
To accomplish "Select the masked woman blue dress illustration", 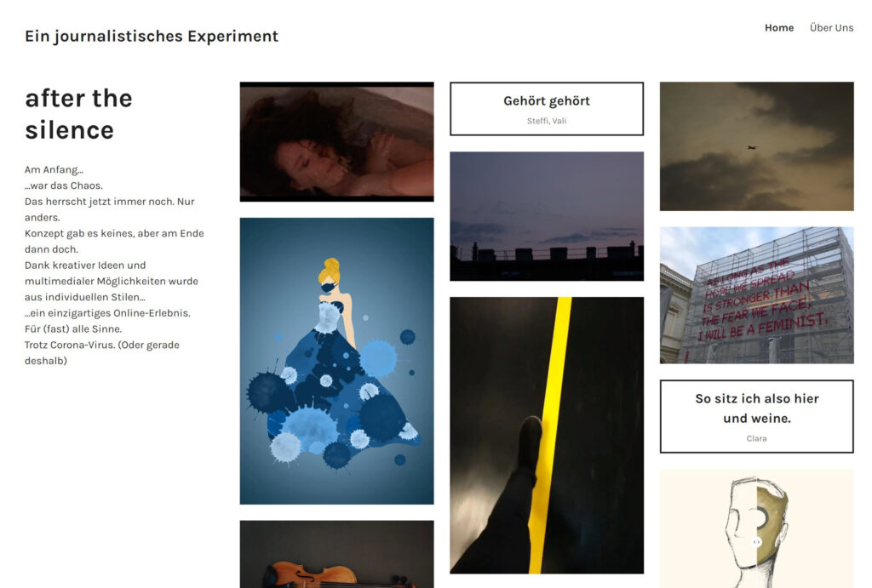I will tap(336, 362).
